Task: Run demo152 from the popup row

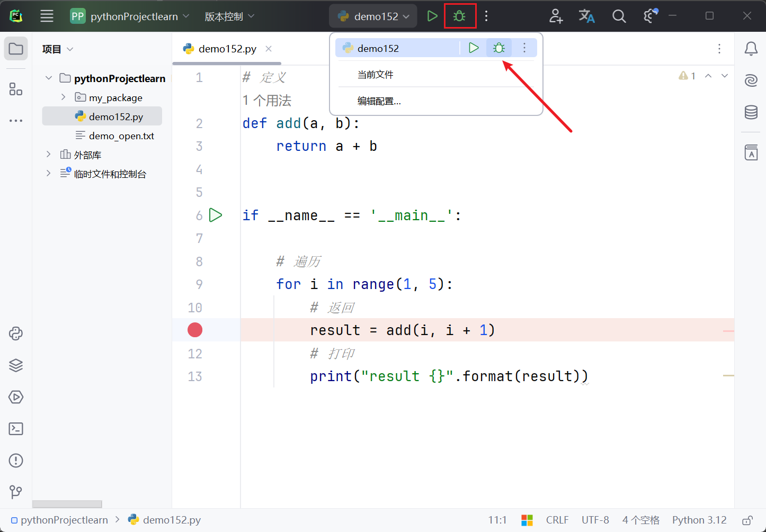Action: pos(474,48)
